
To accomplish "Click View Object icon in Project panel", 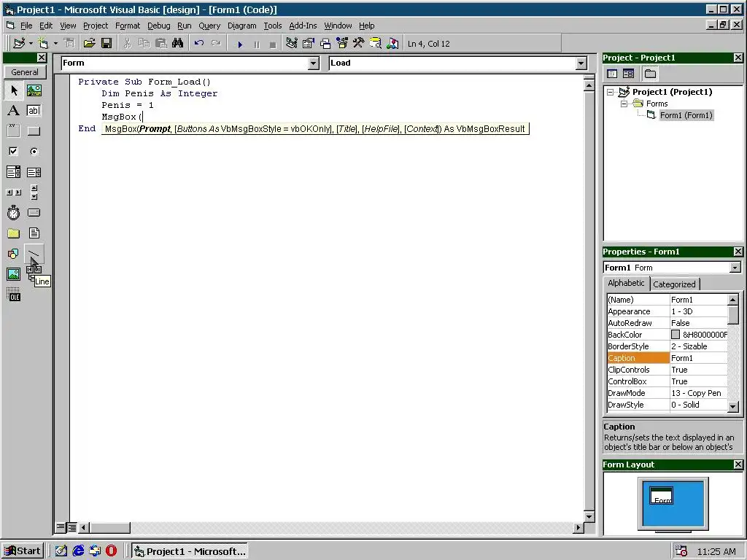I will tap(628, 74).
